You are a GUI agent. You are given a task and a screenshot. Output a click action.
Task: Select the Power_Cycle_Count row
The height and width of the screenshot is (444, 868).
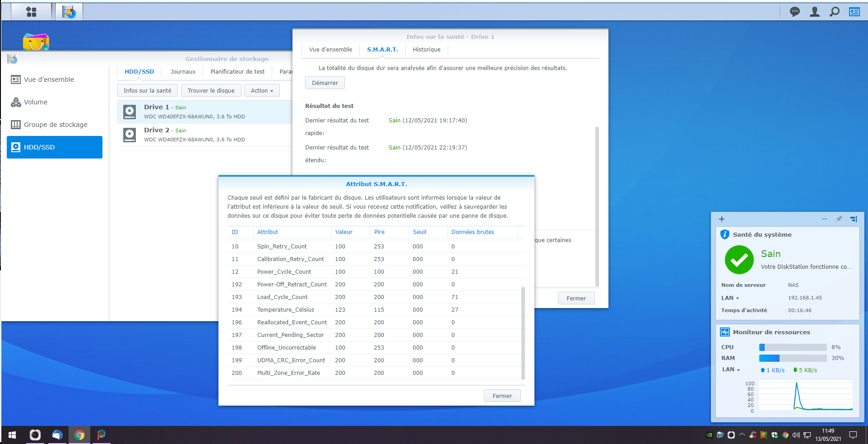pyautogui.click(x=374, y=271)
